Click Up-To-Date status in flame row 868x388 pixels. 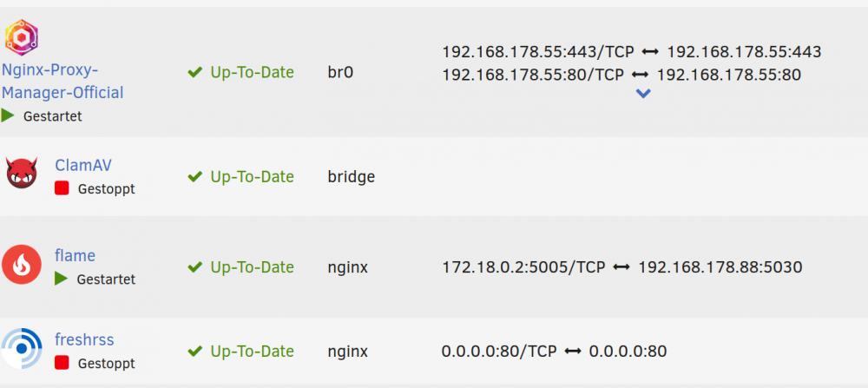(240, 267)
